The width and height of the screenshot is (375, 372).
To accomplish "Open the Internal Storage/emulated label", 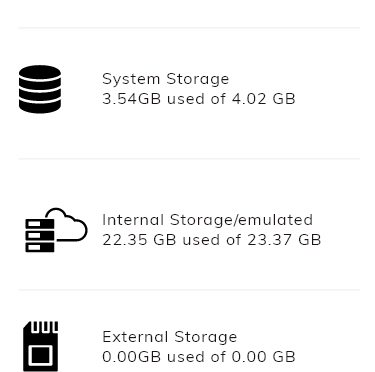I will (x=207, y=220).
